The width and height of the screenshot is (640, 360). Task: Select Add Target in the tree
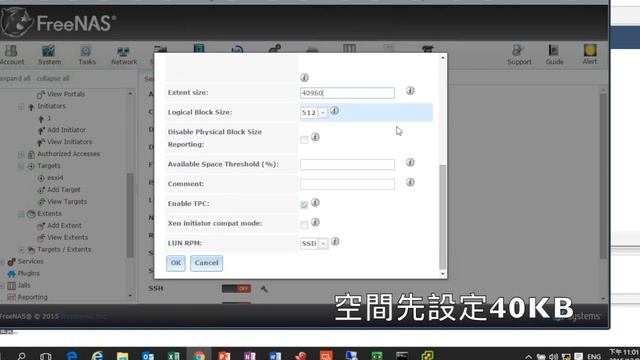coord(64,190)
